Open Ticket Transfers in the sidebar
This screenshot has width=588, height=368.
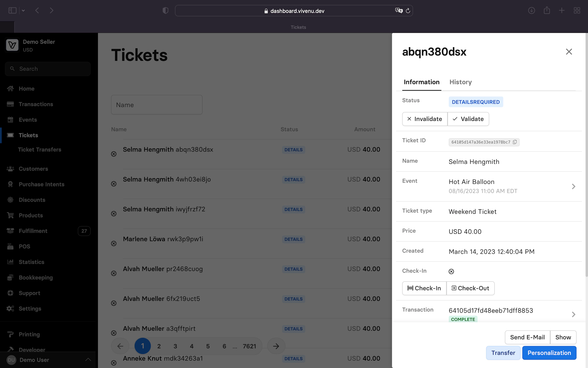tap(40, 150)
